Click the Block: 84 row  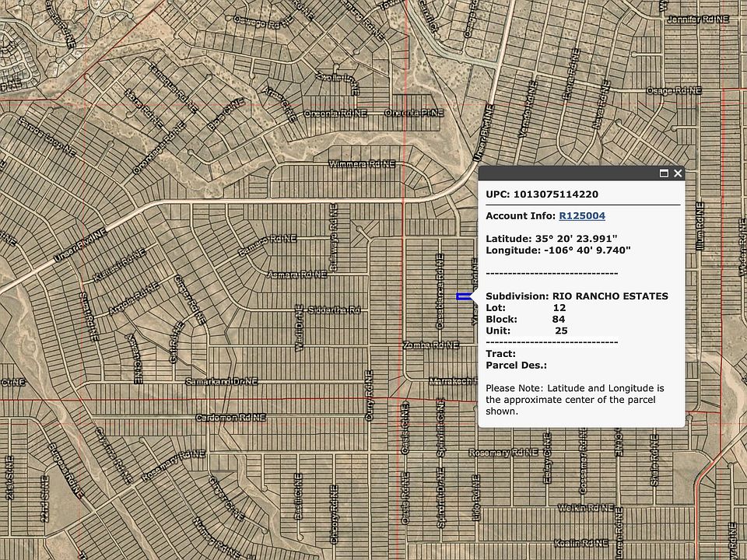tap(525, 319)
